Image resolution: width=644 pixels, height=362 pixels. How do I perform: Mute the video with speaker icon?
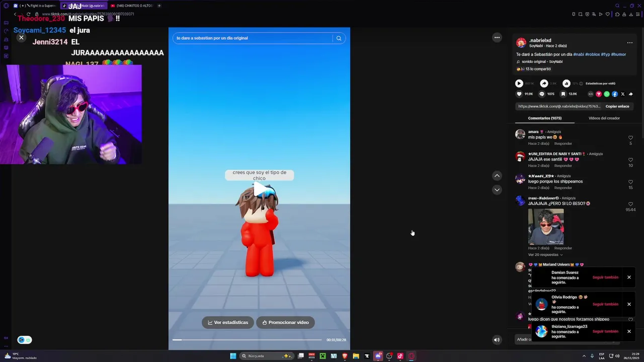(x=497, y=340)
